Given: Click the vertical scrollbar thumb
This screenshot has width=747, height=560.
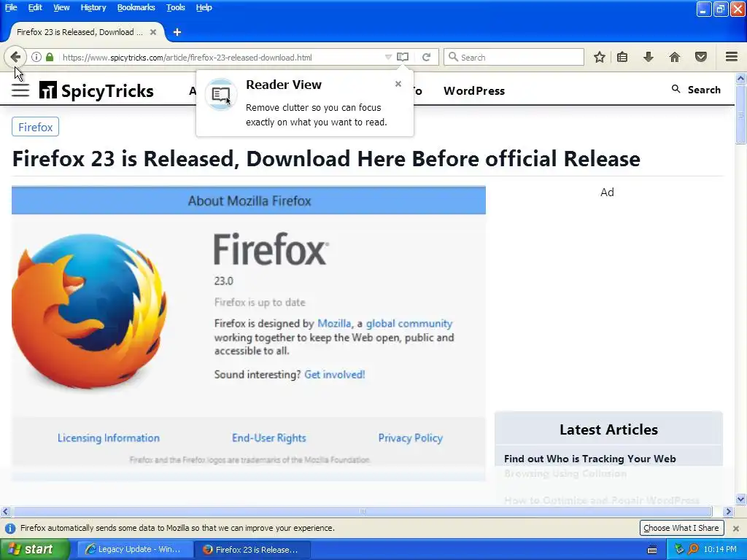Looking at the screenshot, I should 741,114.
